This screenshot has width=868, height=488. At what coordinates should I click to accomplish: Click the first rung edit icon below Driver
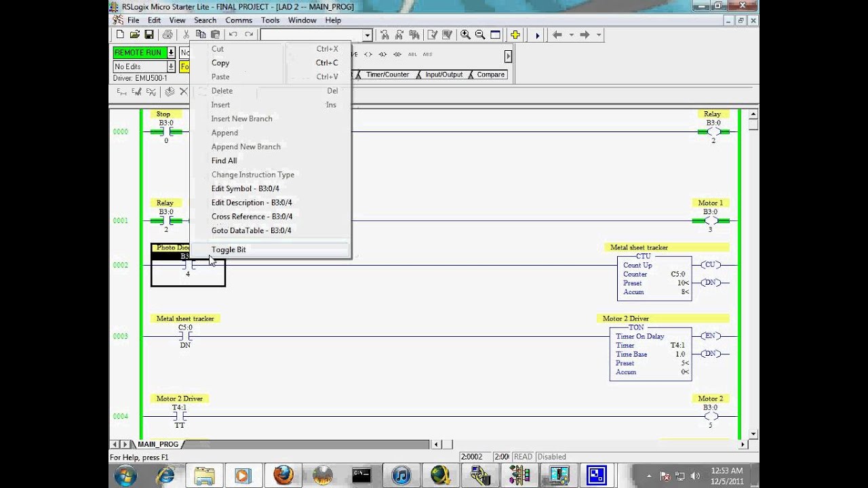pyautogui.click(x=121, y=91)
